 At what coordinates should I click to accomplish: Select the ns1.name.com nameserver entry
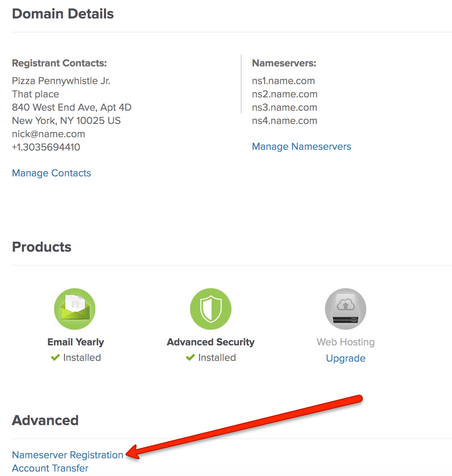pyautogui.click(x=283, y=81)
